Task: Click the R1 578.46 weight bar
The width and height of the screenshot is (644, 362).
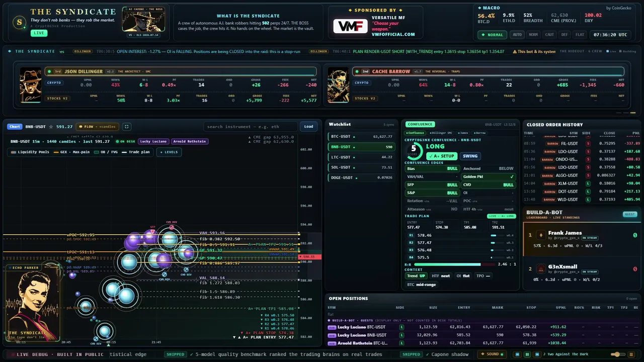Action: (497, 235)
